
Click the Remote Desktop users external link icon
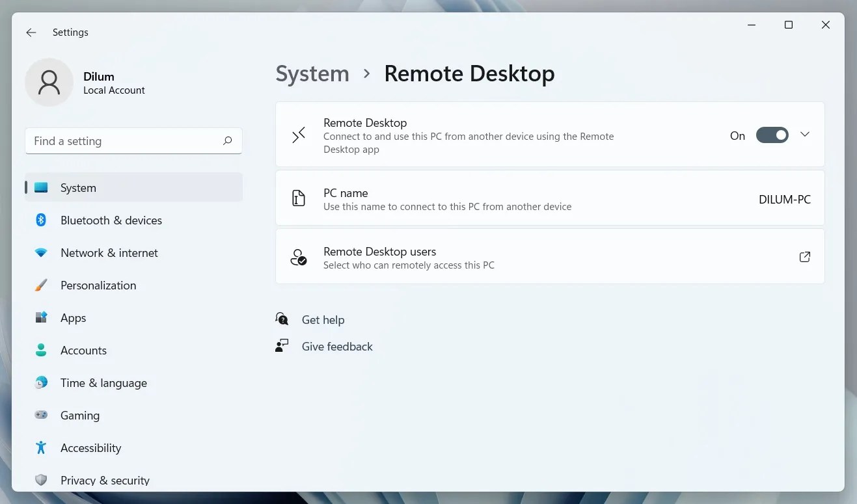click(804, 256)
